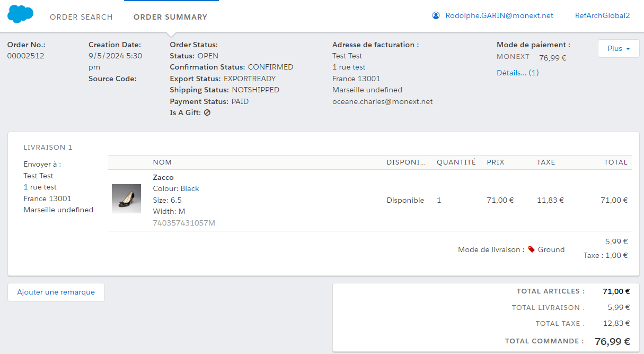Click the Salesforce cloud logo
This screenshot has height=354, width=644.
pos(21,14)
